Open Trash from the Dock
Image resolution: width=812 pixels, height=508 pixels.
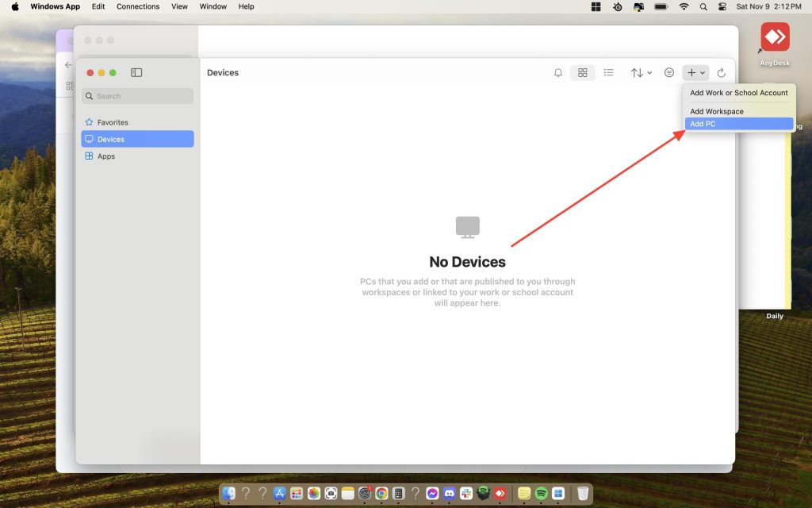(583, 493)
